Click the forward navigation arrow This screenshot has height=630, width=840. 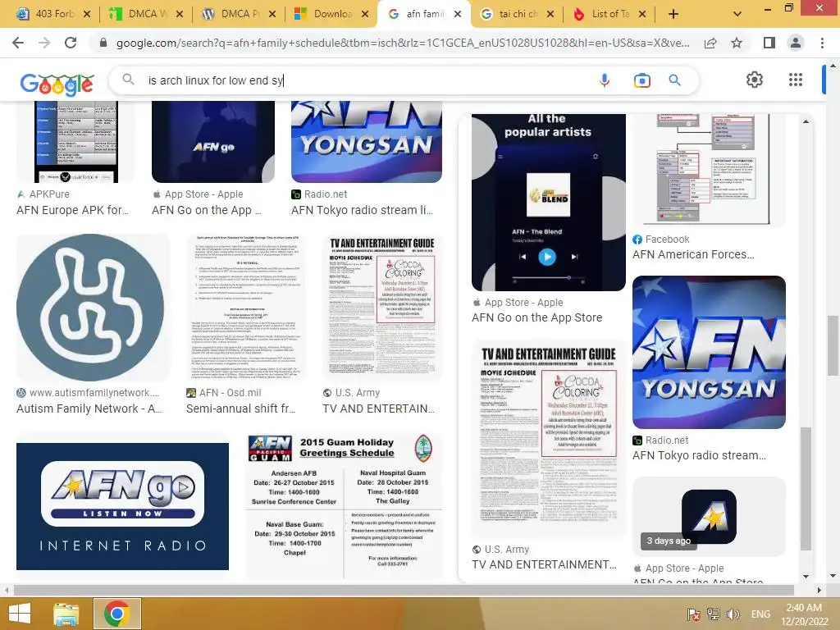click(44, 43)
